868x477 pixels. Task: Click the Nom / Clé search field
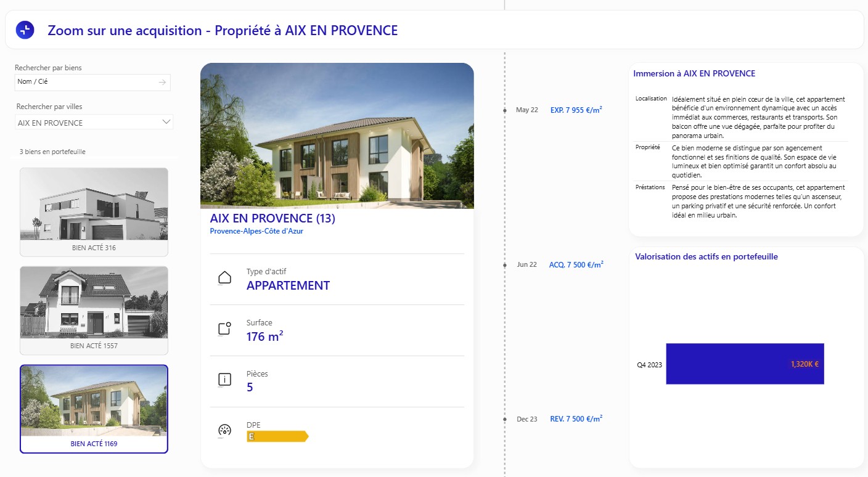pyautogui.click(x=92, y=82)
